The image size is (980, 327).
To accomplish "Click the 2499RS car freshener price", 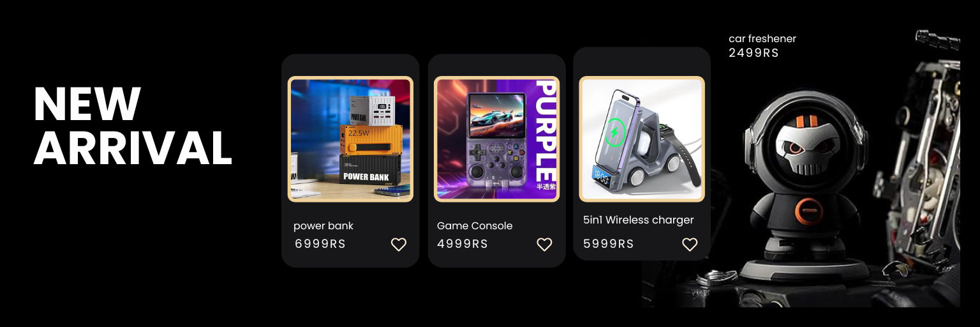I will point(754,53).
